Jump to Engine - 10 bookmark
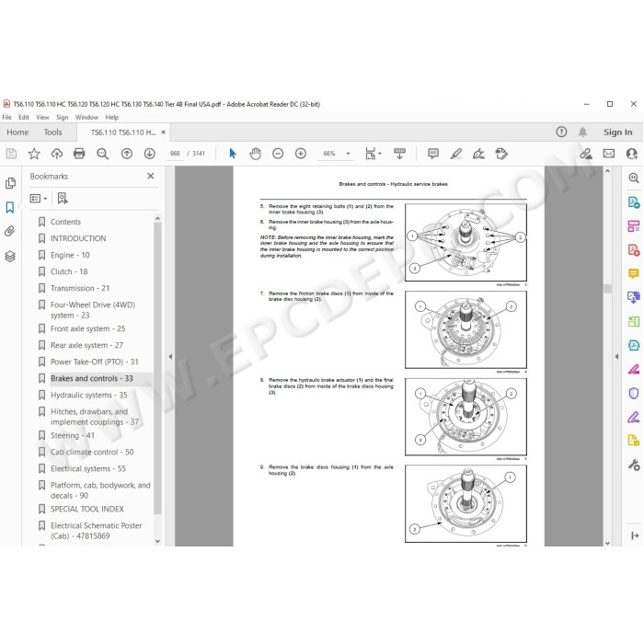The height and width of the screenshot is (644, 644). coord(70,255)
